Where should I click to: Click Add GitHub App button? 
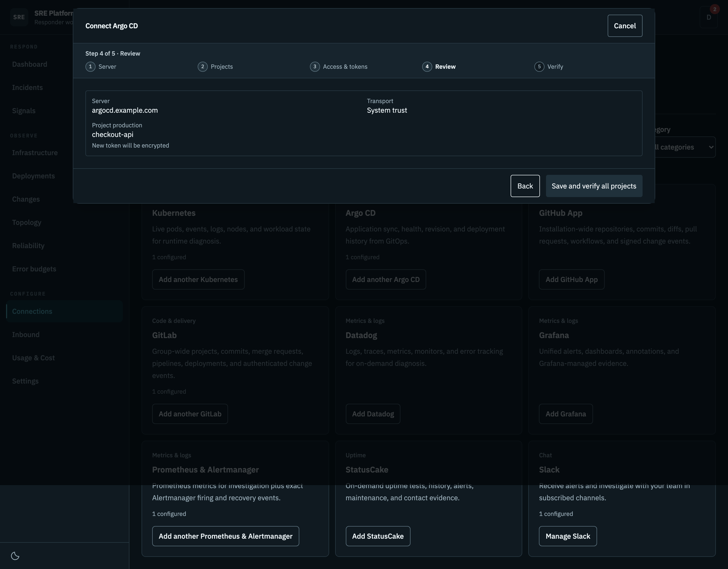pos(572,279)
